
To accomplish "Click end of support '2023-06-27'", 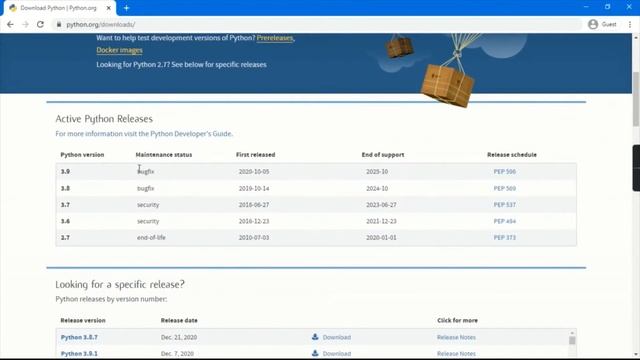I will click(x=381, y=204).
